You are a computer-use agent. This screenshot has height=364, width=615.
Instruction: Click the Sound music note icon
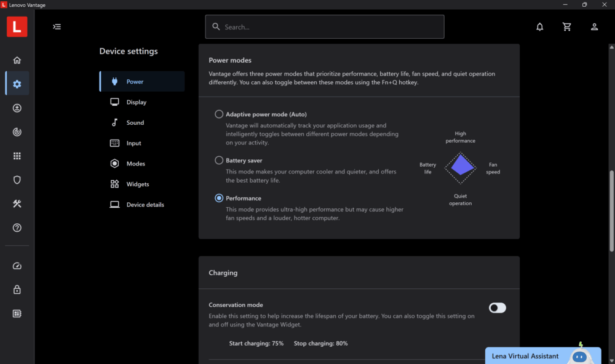pos(114,122)
